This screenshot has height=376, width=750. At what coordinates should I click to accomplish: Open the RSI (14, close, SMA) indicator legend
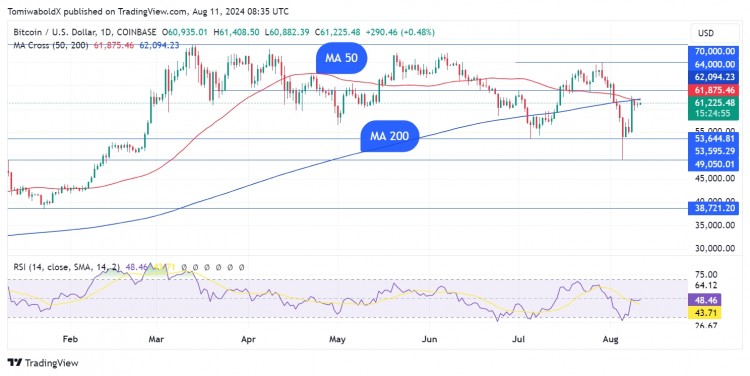(67, 267)
